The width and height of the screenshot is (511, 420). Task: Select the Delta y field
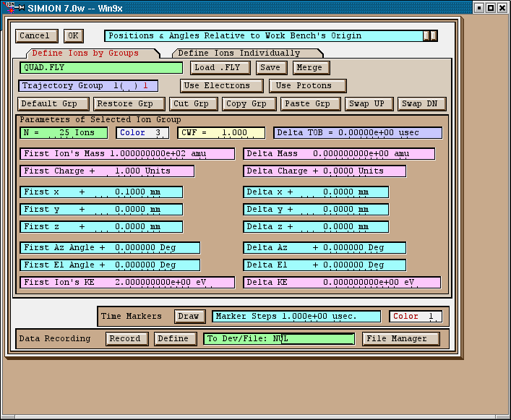(316, 210)
